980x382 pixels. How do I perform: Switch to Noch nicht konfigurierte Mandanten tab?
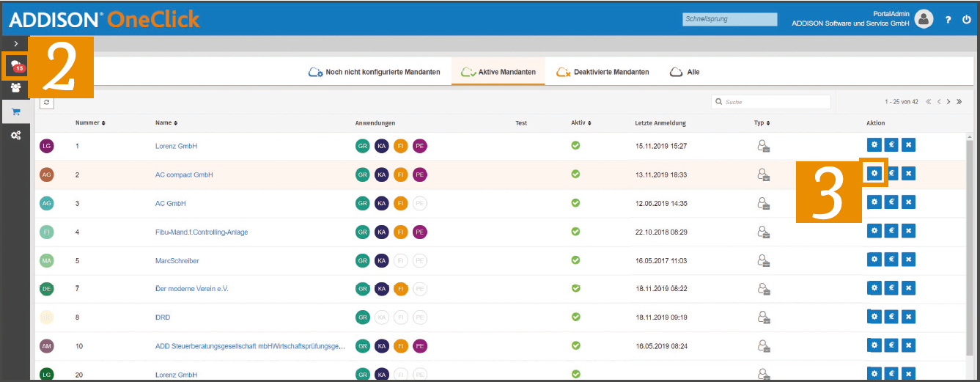(x=374, y=72)
